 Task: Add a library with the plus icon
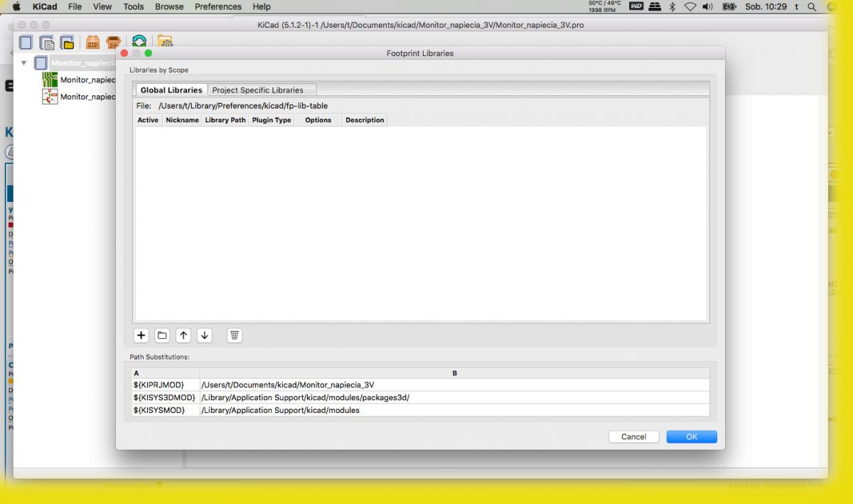point(141,336)
